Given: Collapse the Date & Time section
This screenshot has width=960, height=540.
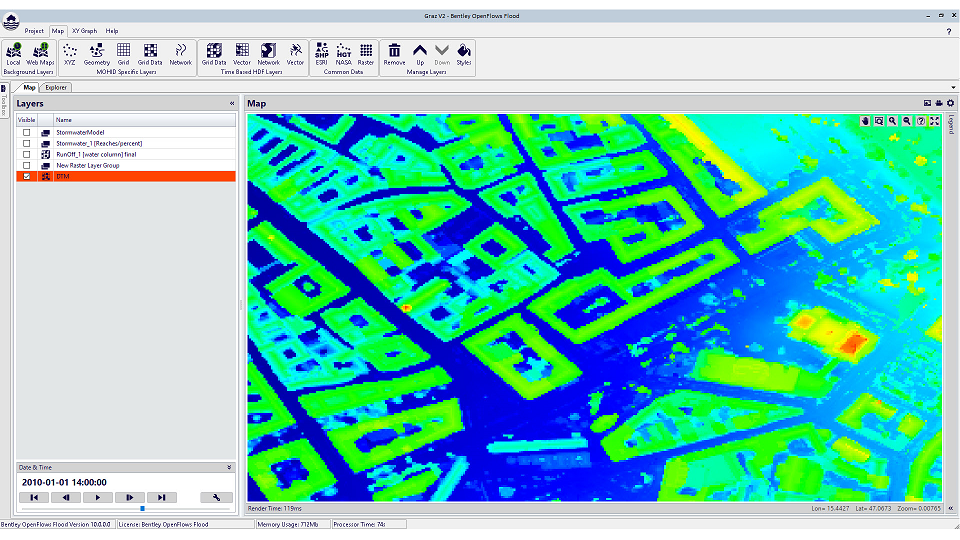Looking at the screenshot, I should tap(229, 467).
